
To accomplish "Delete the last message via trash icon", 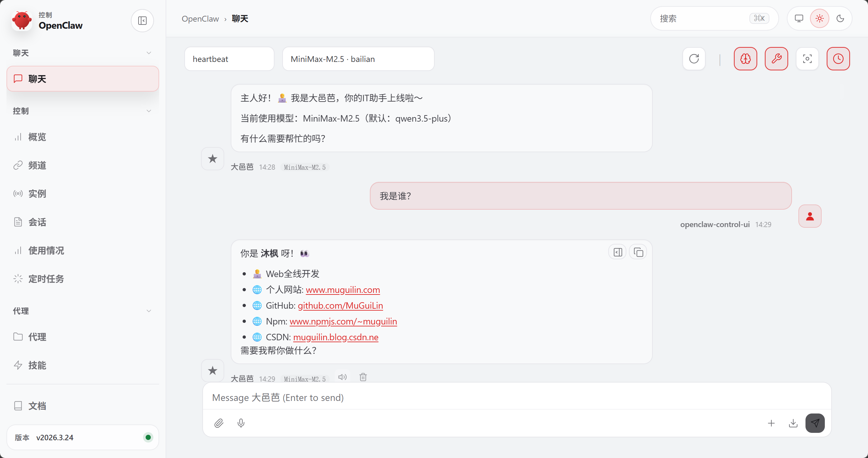I will pyautogui.click(x=363, y=377).
